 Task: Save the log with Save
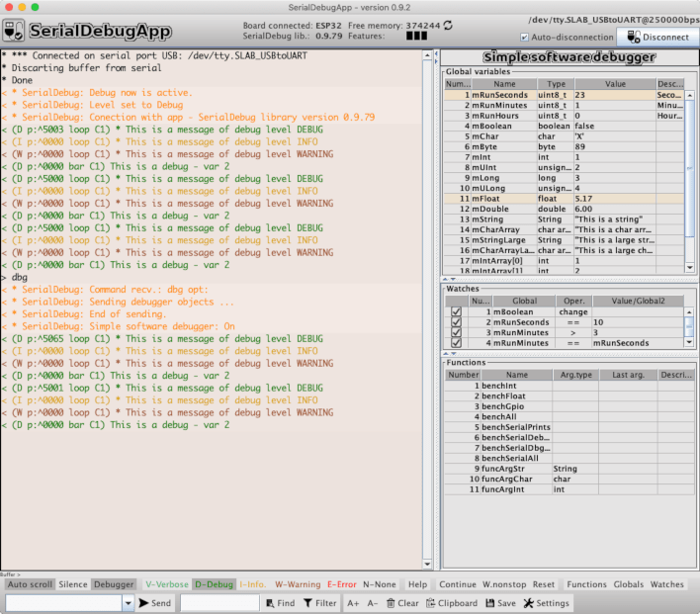point(499,602)
